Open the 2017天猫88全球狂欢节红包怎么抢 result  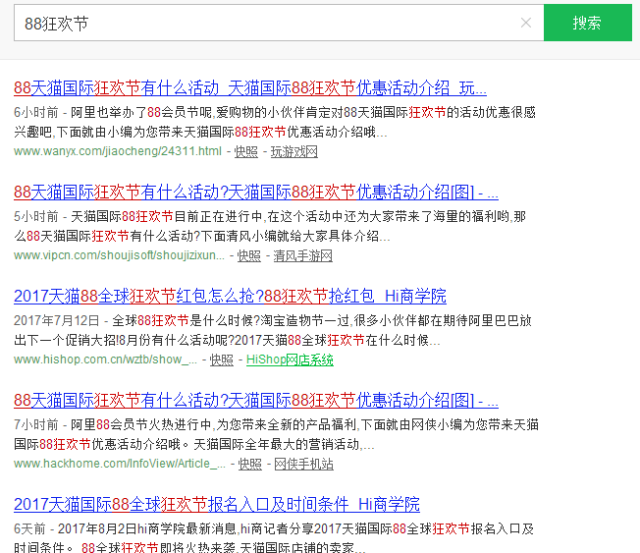pos(230,296)
